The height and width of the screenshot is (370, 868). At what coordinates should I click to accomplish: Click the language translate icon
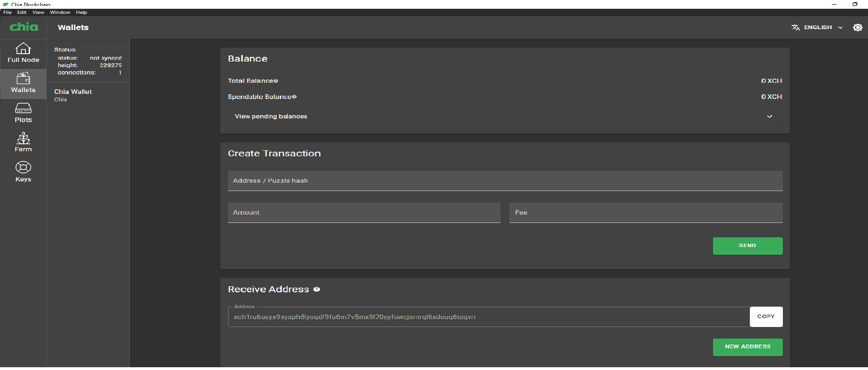point(795,28)
